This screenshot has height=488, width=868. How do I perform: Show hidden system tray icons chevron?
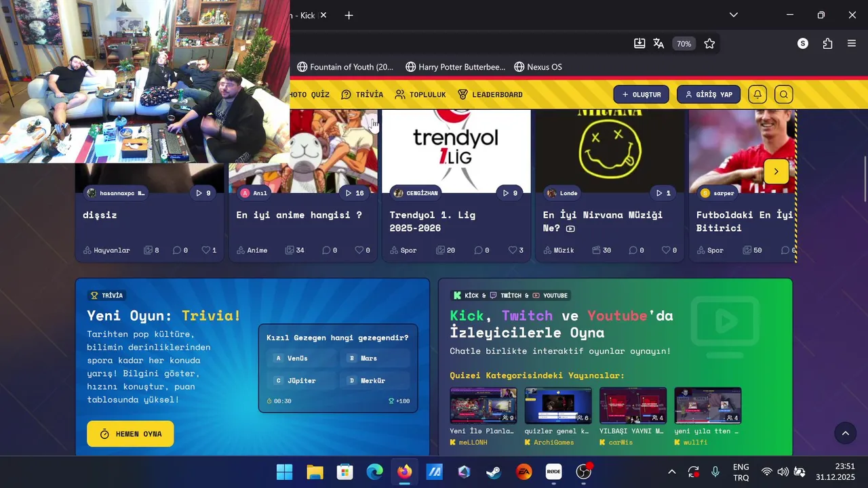tap(671, 472)
